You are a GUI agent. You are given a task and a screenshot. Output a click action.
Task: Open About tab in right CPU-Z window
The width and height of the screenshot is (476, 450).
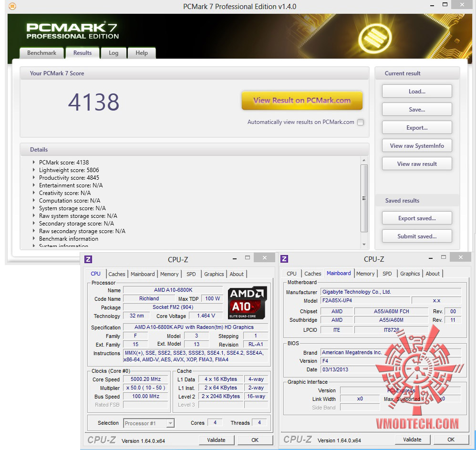click(433, 274)
